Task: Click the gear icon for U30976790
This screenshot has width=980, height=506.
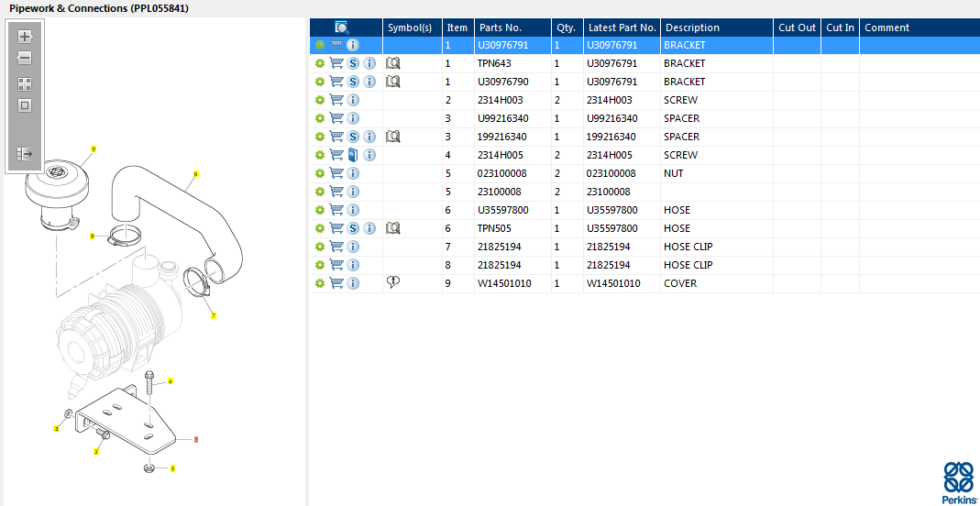Action: [x=320, y=82]
